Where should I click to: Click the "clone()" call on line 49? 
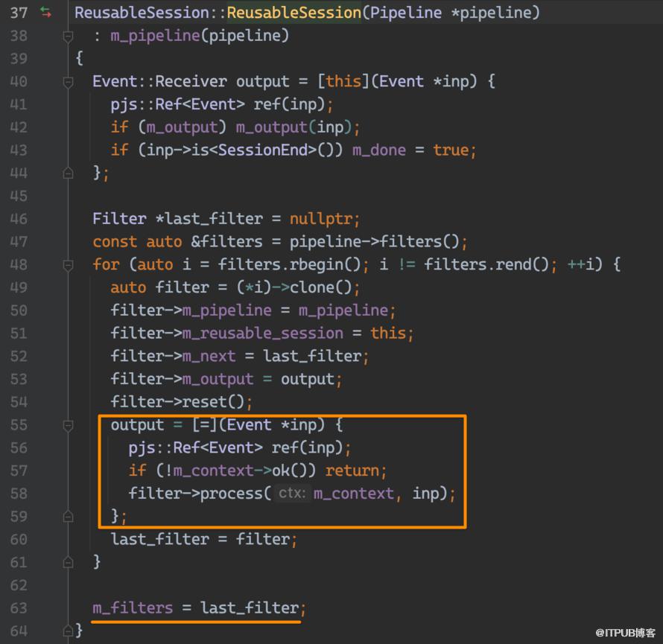[321, 287]
